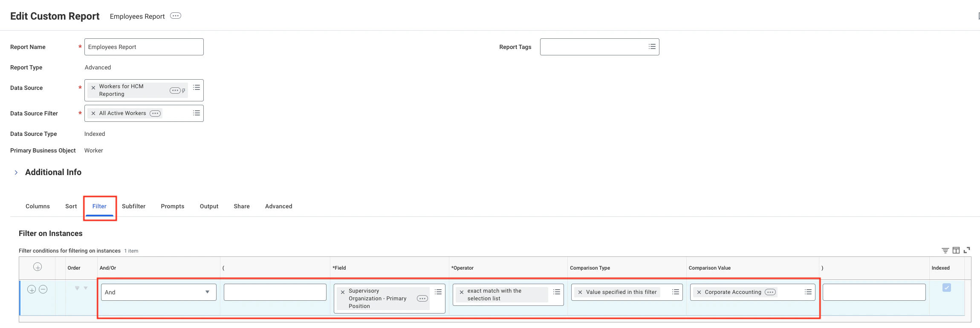Select the Filter tab
The width and height of the screenshot is (980, 328).
(x=99, y=206)
